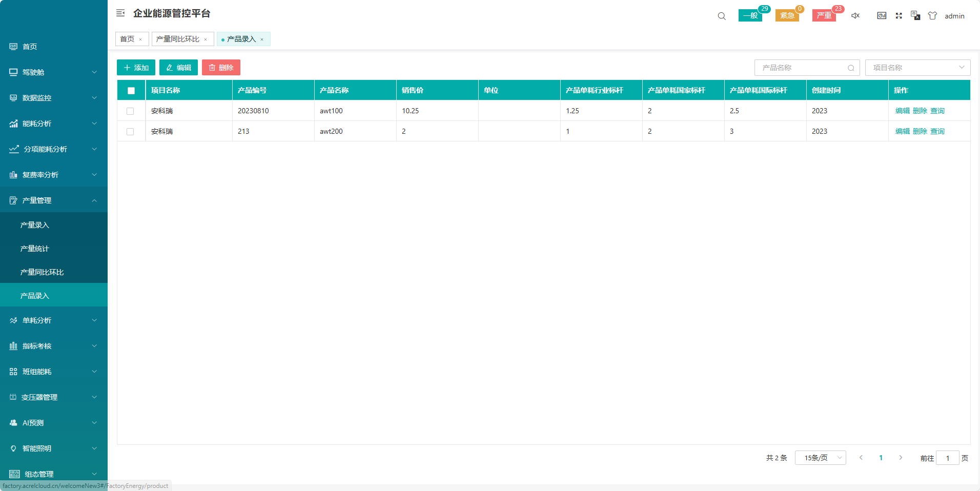Open the language translation icon
This screenshot has height=491, width=980.
(x=915, y=16)
